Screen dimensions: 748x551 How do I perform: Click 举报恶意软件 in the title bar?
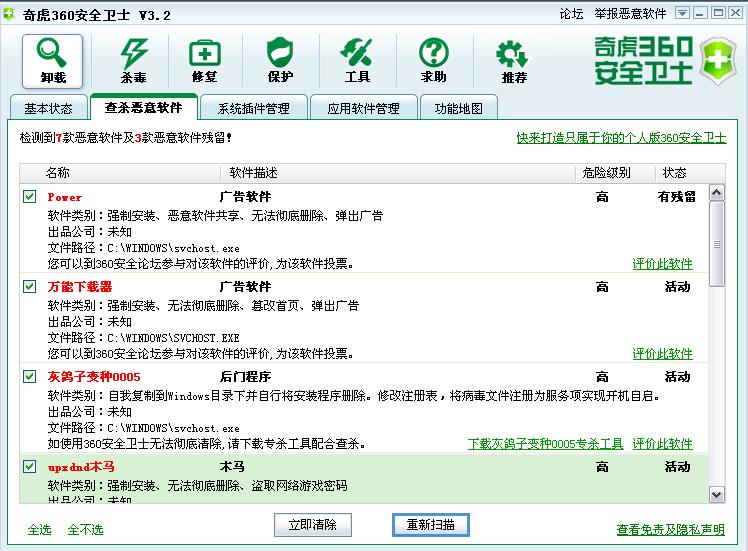tap(630, 14)
